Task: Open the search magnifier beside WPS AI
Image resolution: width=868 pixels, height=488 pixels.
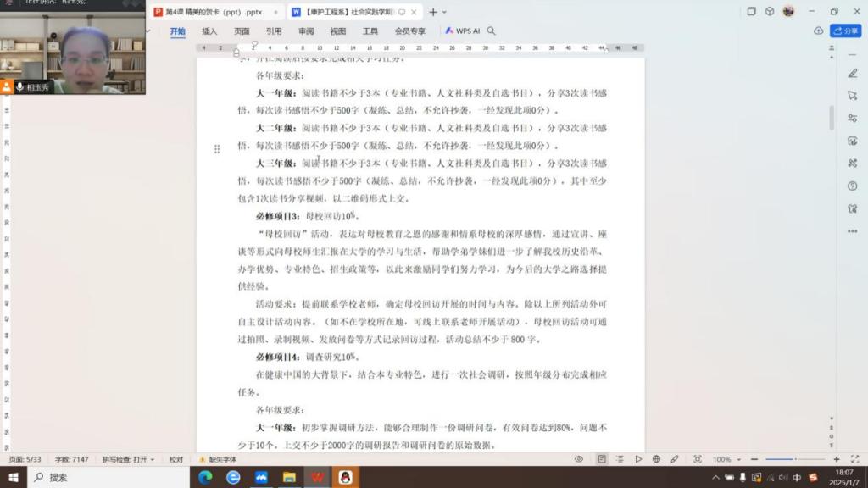Action: coord(492,31)
